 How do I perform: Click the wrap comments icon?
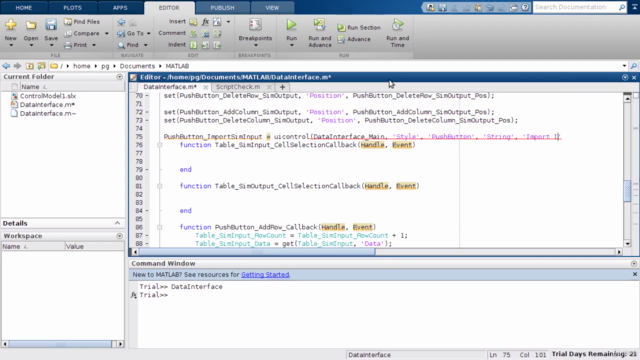point(217,33)
